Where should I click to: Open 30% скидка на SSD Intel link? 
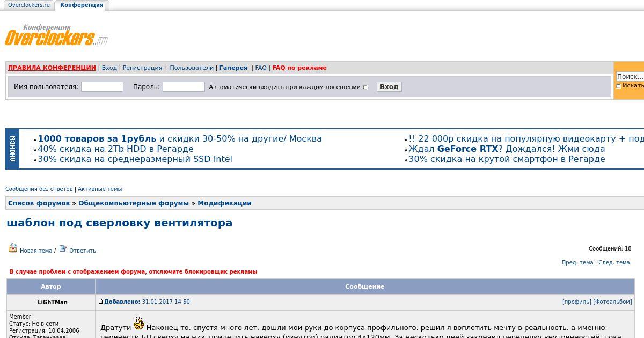pos(135,159)
